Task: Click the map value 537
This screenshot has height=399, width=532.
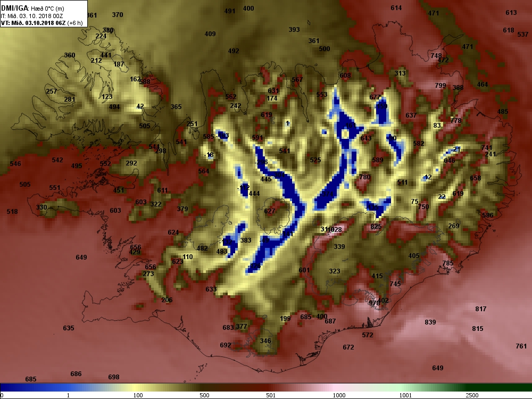Action: [523, 34]
